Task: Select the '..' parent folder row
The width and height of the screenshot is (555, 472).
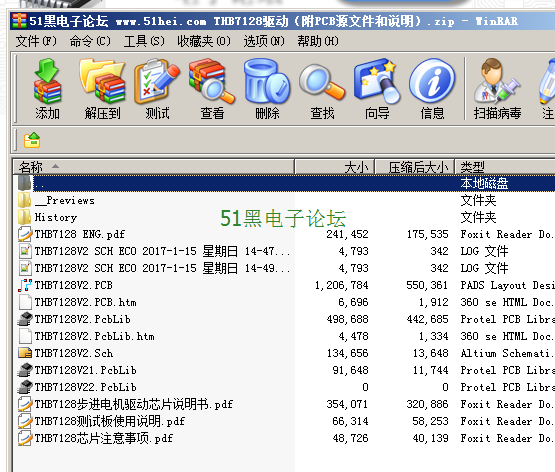Action: [x=284, y=183]
